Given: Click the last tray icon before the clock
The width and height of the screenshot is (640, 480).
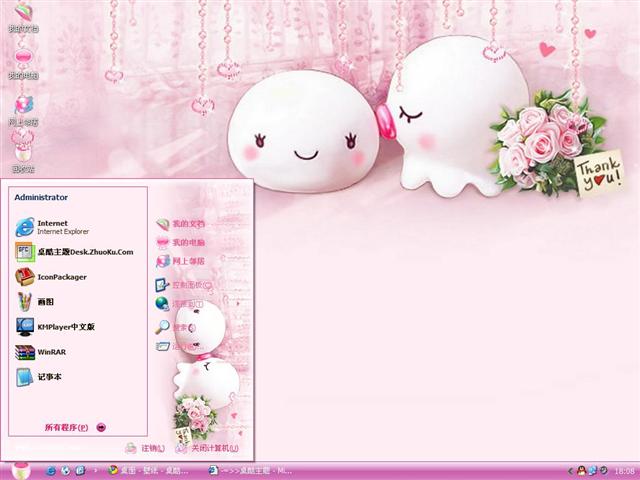Looking at the screenshot, I should click(603, 471).
